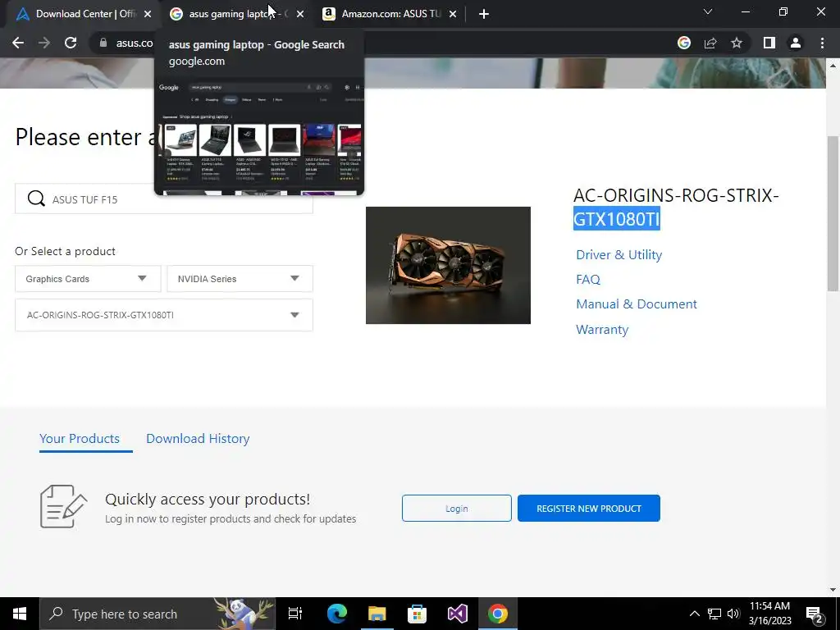
Task: Click the AC-ORIGINS-ROG-STRIX- product title text
Action: (676, 195)
